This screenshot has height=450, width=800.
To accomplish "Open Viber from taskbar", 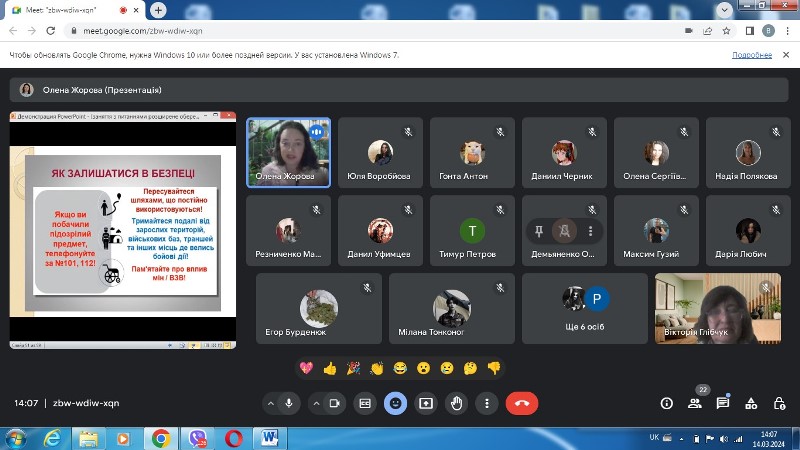I will (197, 439).
